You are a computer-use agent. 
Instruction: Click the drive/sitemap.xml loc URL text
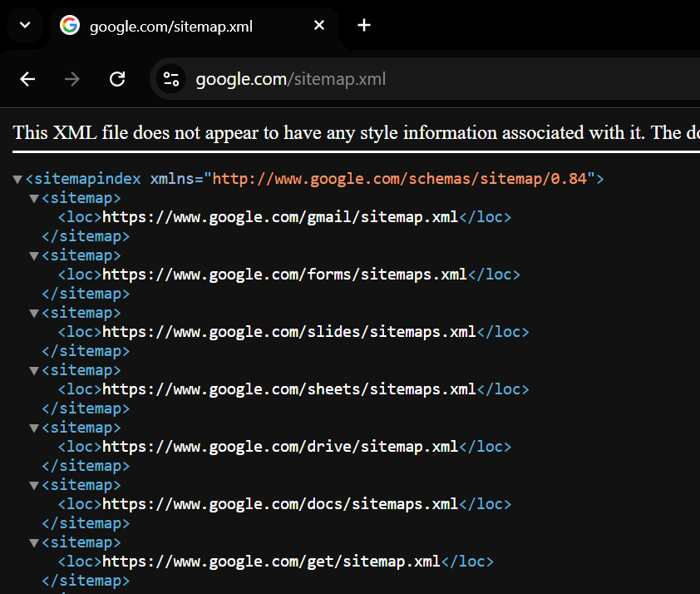pyautogui.click(x=280, y=447)
